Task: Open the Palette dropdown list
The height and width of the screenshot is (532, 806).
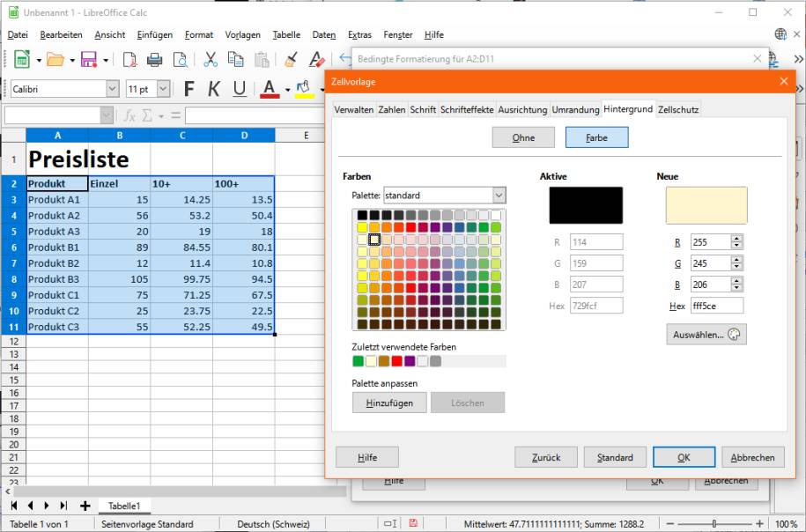Action: click(499, 196)
